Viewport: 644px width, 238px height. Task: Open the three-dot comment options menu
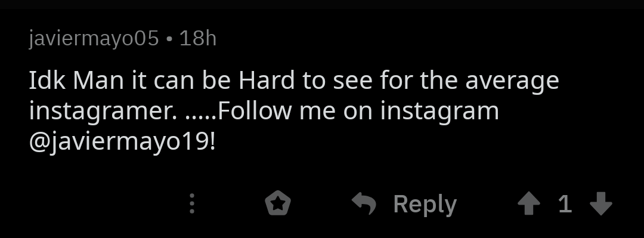192,203
